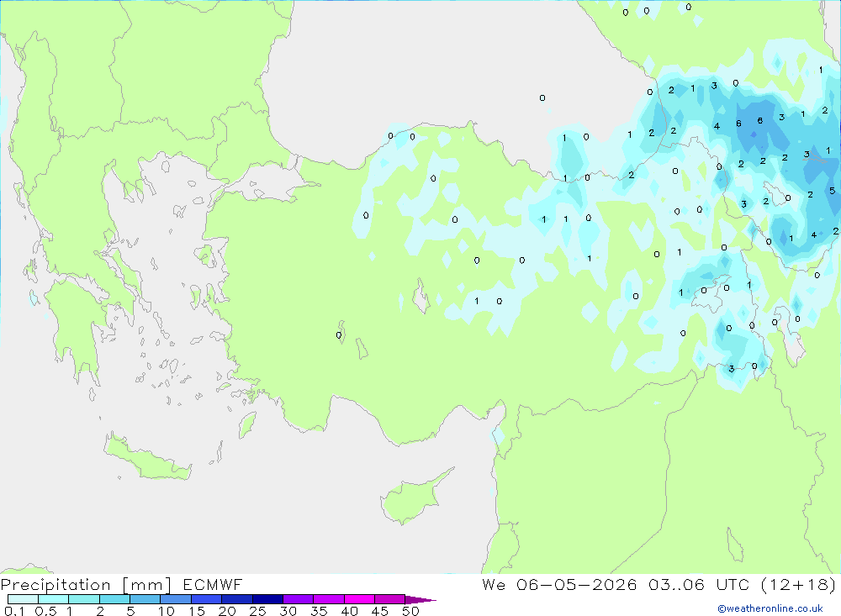Click the ECMWF model label
This screenshot has height=616, width=841.
click(213, 585)
